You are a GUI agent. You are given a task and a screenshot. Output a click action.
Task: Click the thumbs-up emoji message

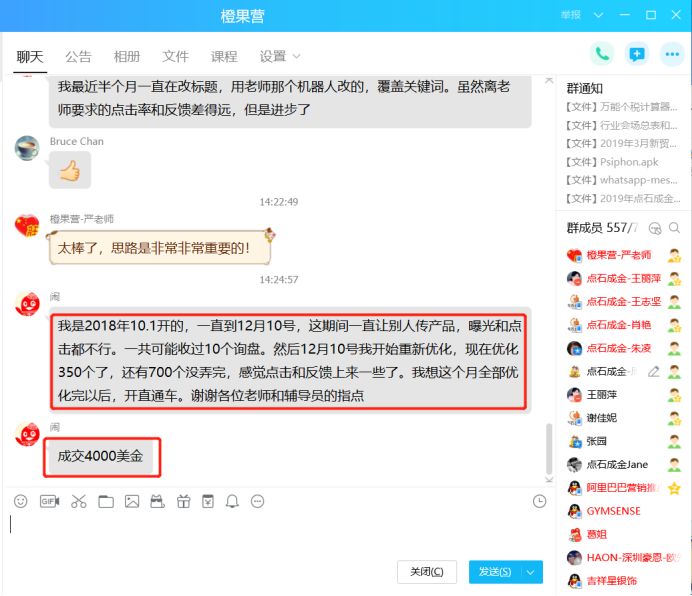[70, 170]
